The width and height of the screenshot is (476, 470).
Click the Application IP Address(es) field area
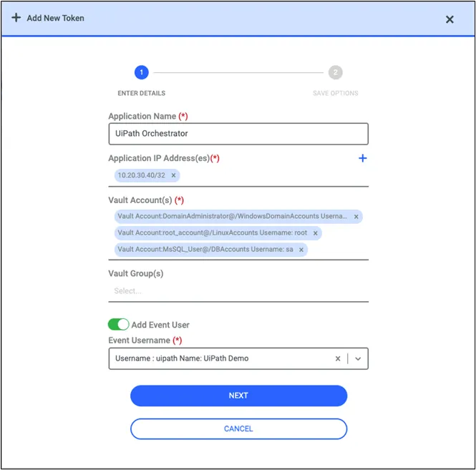(x=238, y=175)
